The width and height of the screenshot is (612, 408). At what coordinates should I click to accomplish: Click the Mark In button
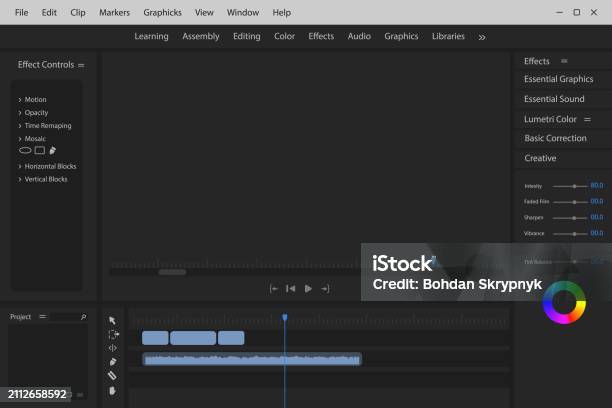coord(274,289)
